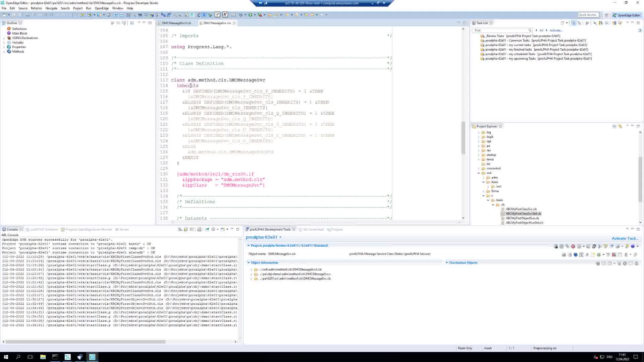644x362 pixels.
Task: Click Activate... link in Task List
Action: tap(556, 31)
